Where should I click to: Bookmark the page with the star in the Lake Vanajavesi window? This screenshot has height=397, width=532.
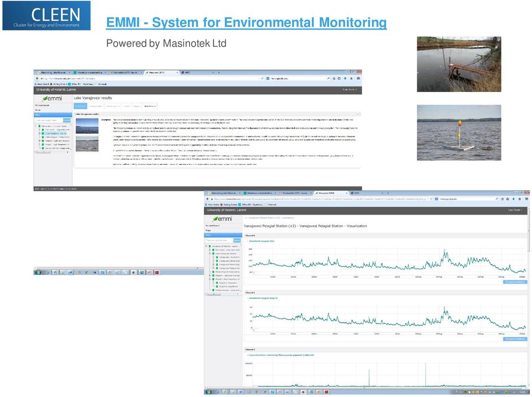(334, 78)
